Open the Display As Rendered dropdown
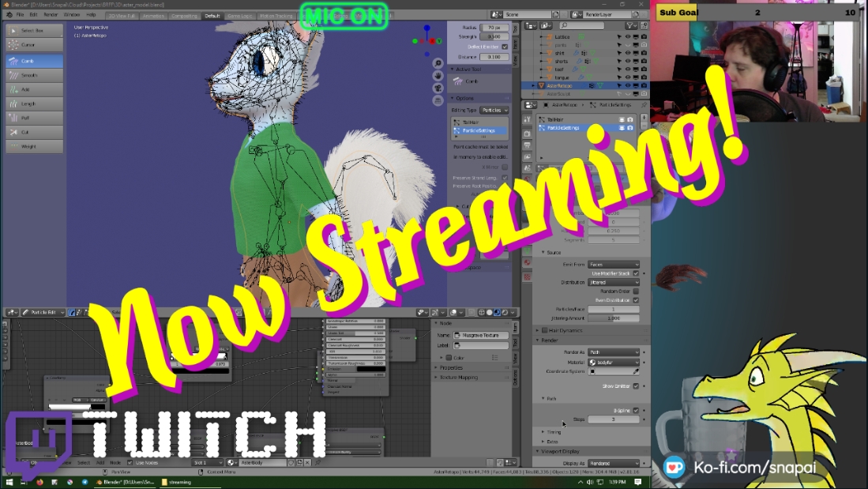This screenshot has width=868, height=489. point(614,463)
